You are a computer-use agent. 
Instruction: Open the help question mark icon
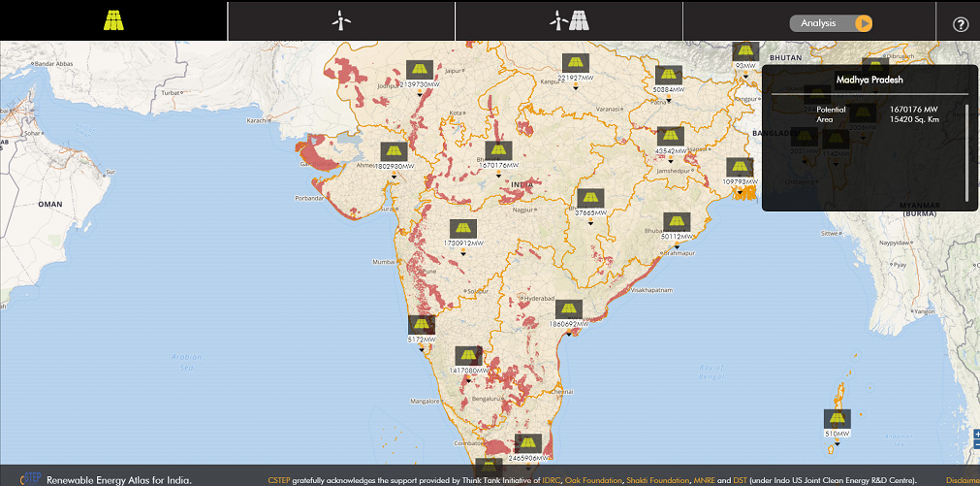tap(961, 24)
